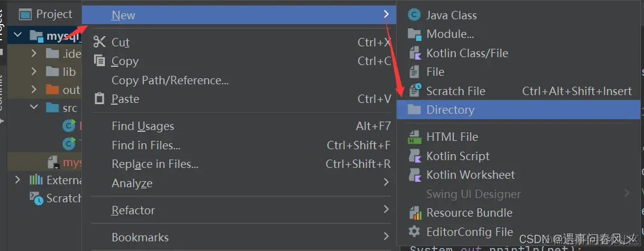Click the Kotlin Script icon
This screenshot has width=644, height=251.
click(415, 156)
